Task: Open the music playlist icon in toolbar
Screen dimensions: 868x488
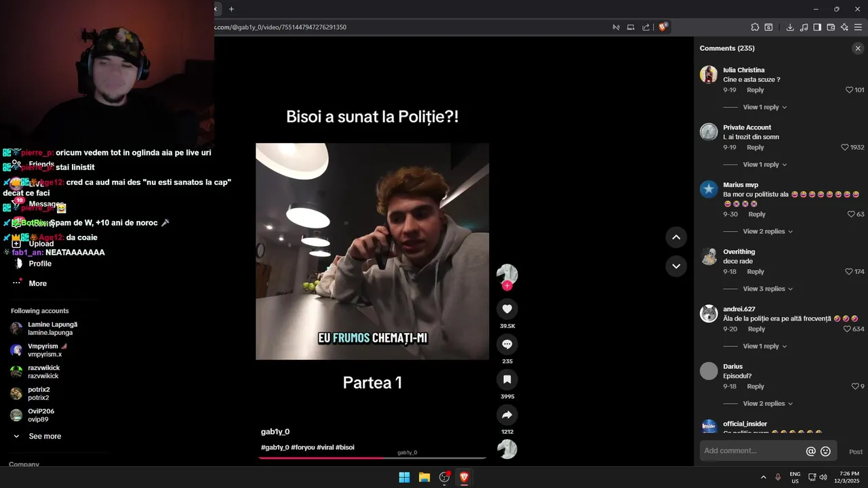Action: coord(804,27)
